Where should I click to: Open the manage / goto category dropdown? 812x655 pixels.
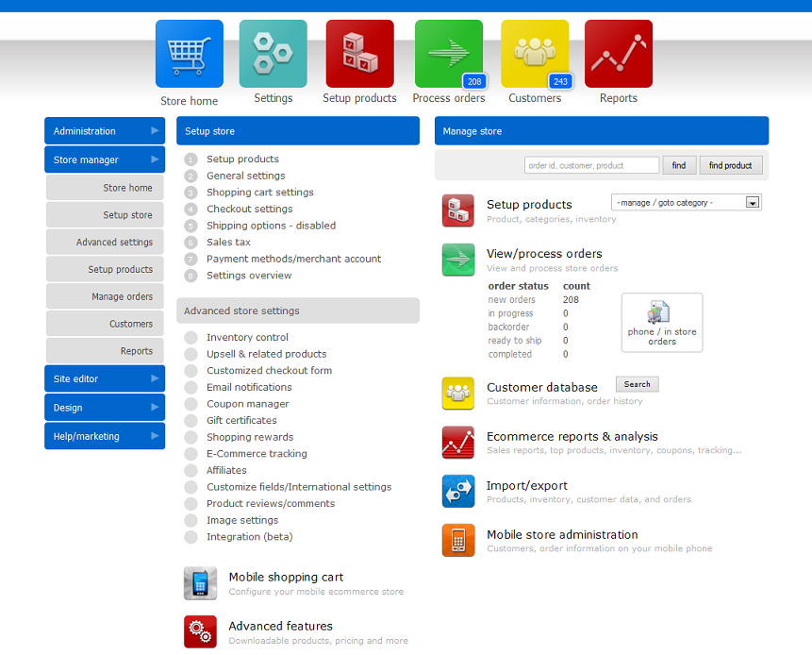click(687, 203)
